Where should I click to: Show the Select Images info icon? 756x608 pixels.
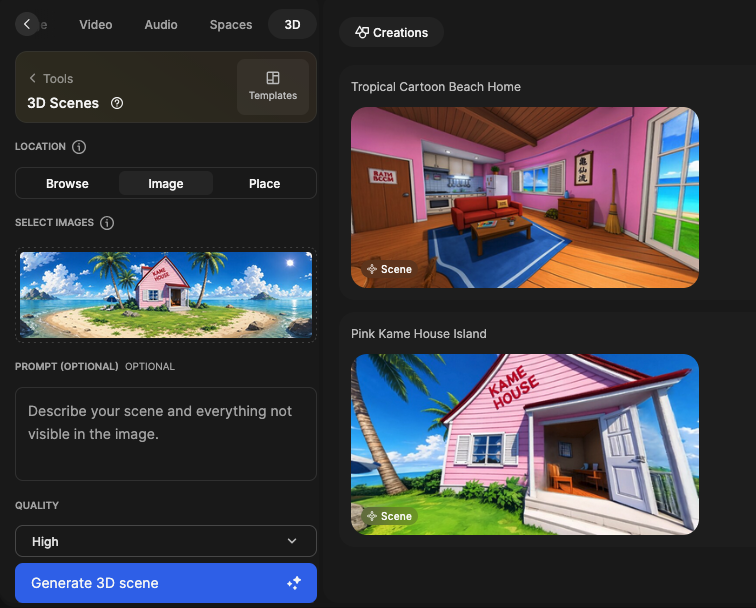point(107,223)
